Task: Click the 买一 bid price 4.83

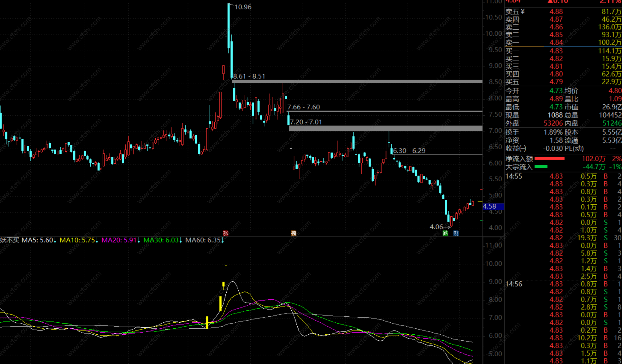Action: click(x=556, y=51)
